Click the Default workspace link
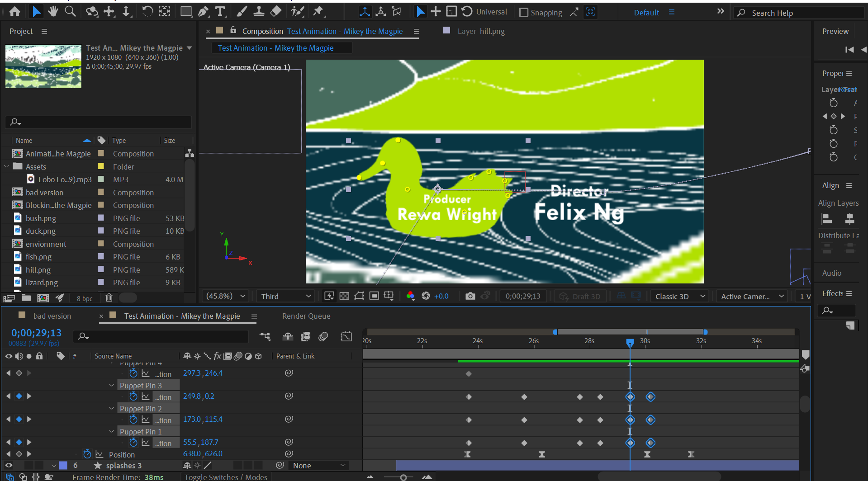Screen dimensions: 868x481 [646, 13]
